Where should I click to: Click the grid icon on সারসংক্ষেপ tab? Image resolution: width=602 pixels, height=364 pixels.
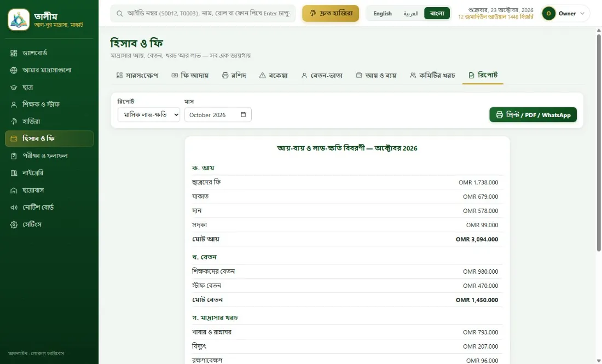pyautogui.click(x=119, y=75)
